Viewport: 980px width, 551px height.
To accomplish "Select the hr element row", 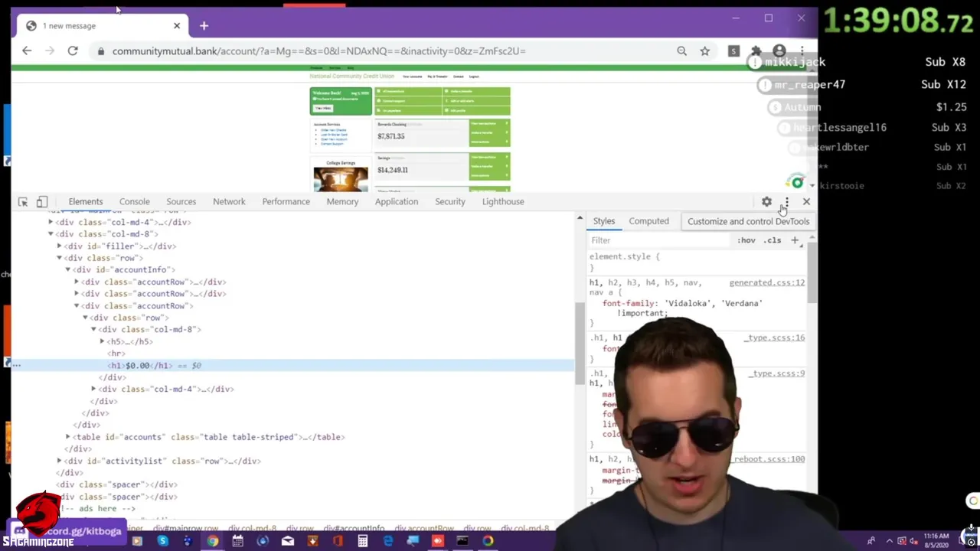I will point(291,354).
